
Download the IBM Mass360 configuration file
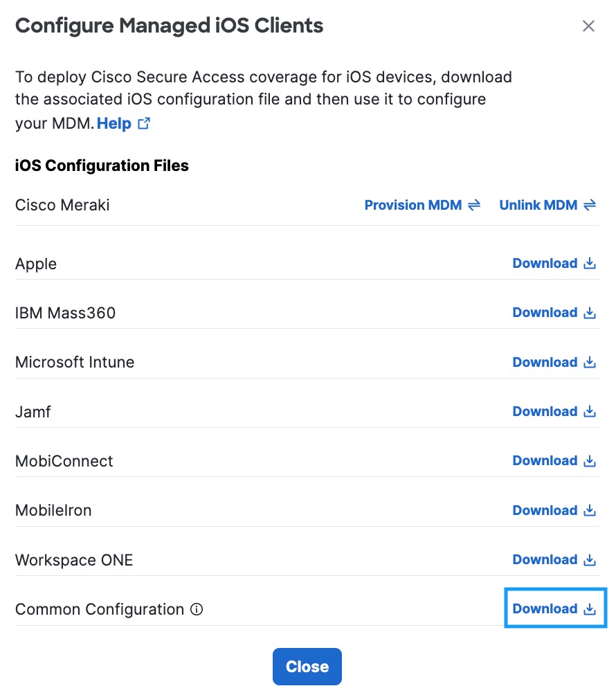point(554,312)
